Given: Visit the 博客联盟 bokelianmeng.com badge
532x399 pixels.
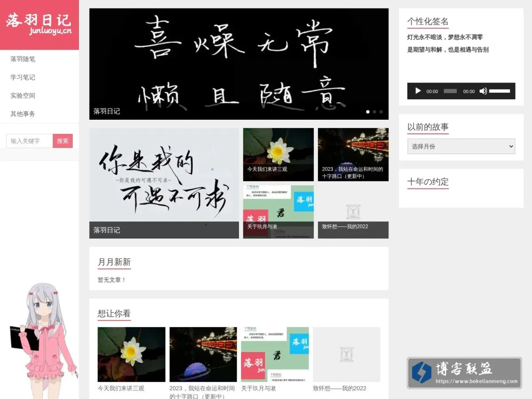Looking at the screenshot, I should 464,373.
